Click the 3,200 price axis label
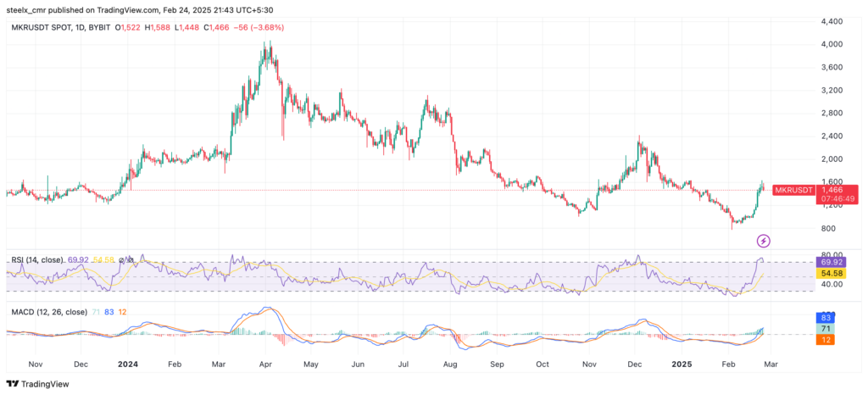 click(832, 90)
